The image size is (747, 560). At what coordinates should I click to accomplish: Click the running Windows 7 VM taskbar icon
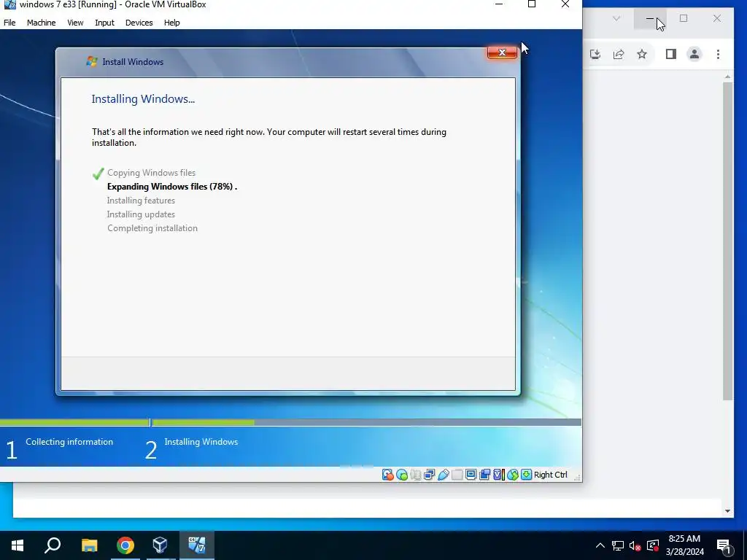point(197,545)
